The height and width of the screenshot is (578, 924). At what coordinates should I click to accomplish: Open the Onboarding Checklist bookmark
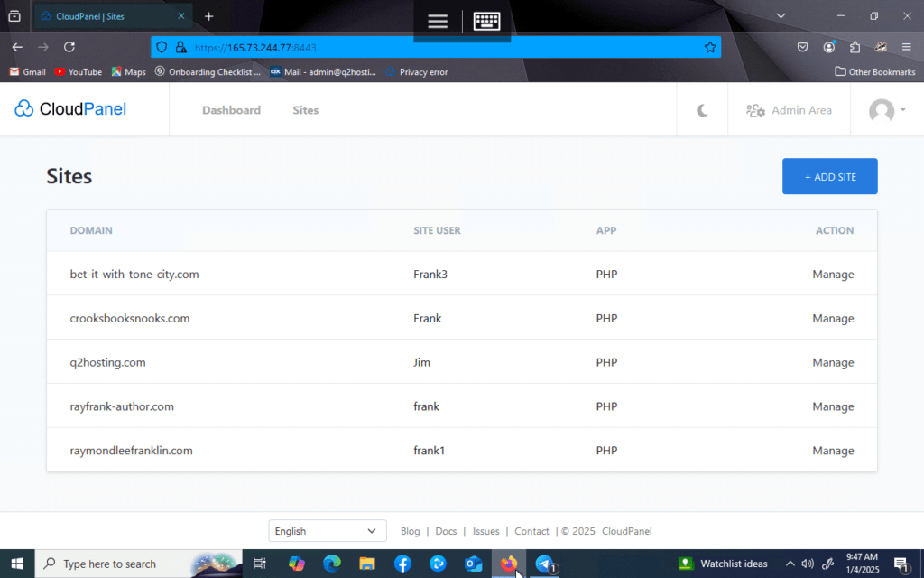point(208,72)
